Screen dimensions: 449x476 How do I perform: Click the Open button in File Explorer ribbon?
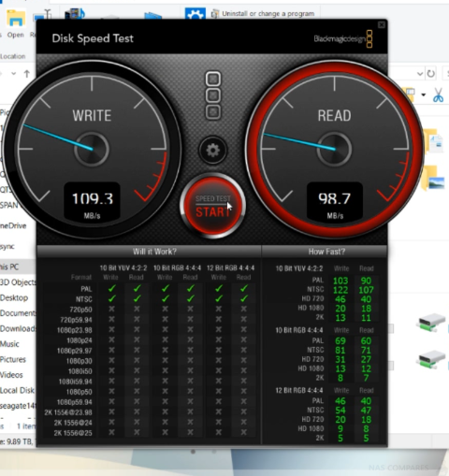point(16,23)
